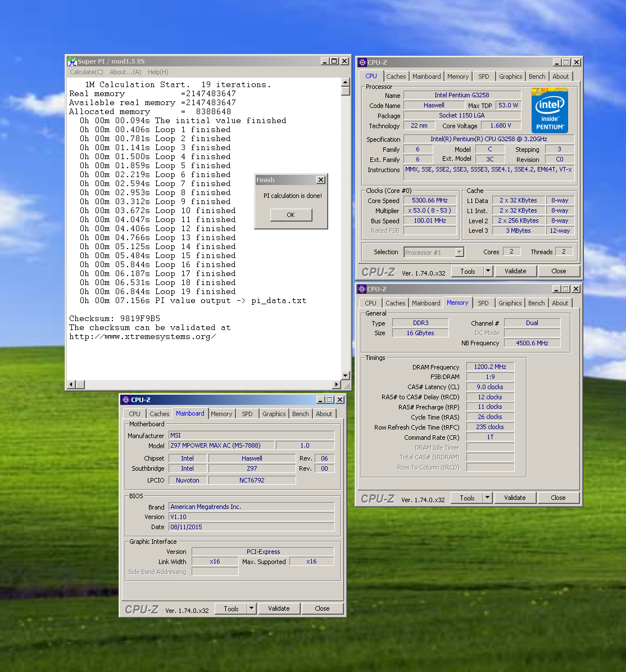Open About tab in CPU window
Viewport: 626px width, 672px height.
click(x=561, y=76)
